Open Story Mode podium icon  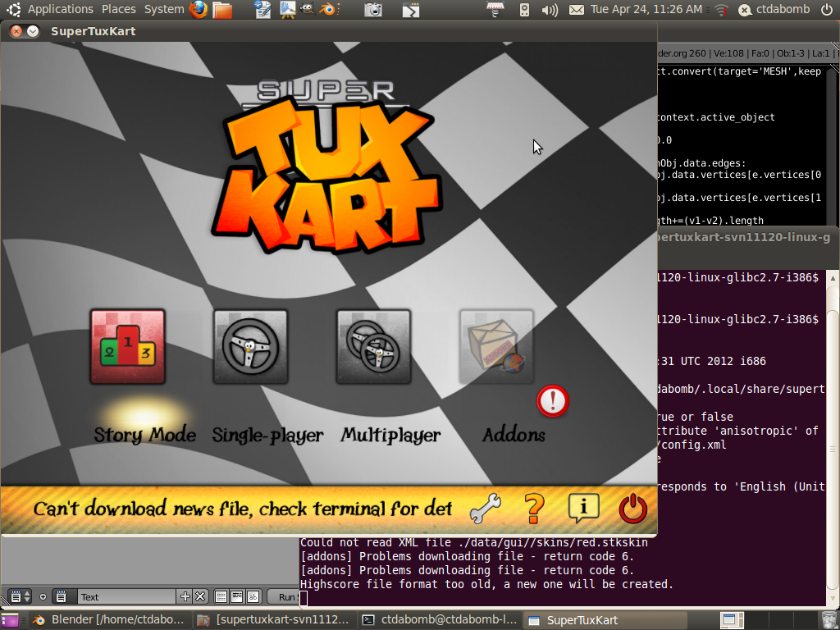(127, 346)
